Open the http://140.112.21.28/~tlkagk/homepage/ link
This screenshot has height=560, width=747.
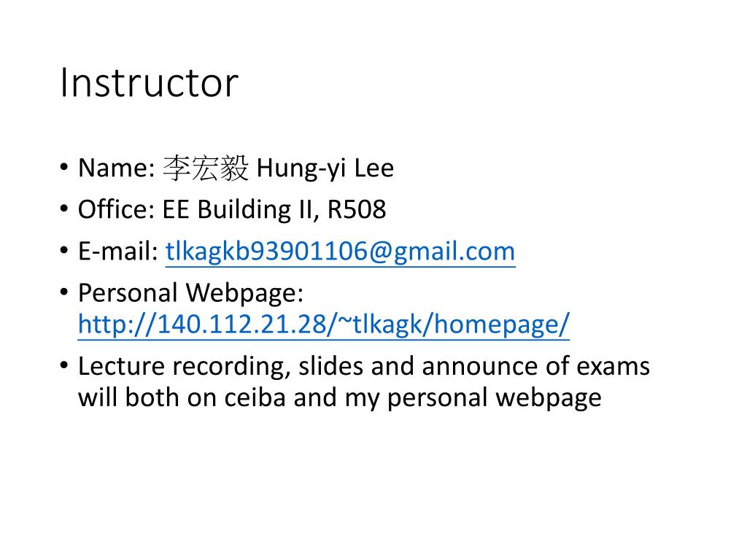(x=324, y=324)
